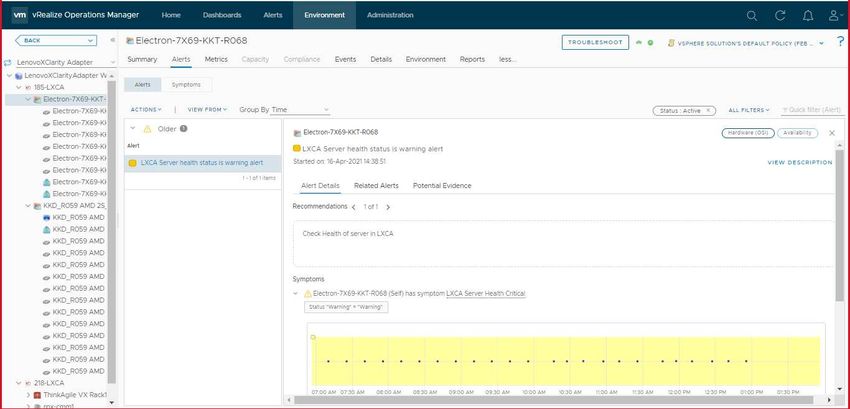The width and height of the screenshot is (850, 409).
Task: Open the VIEW FROM dropdown
Action: (207, 110)
